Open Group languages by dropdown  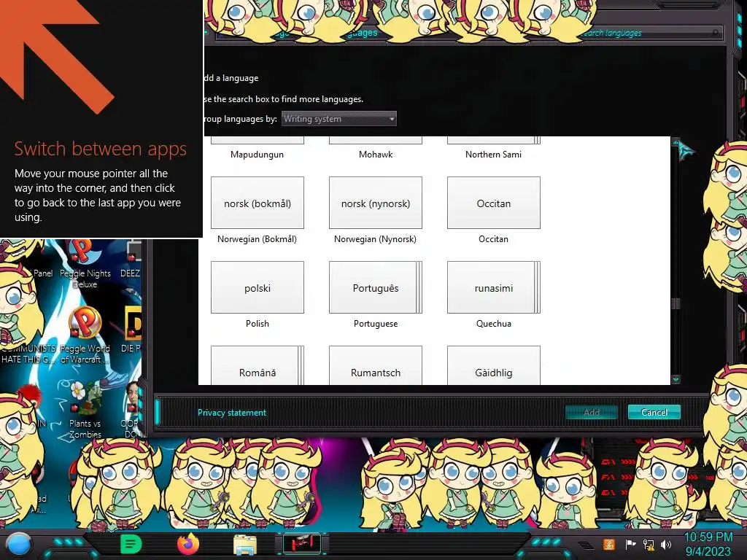[x=338, y=119]
